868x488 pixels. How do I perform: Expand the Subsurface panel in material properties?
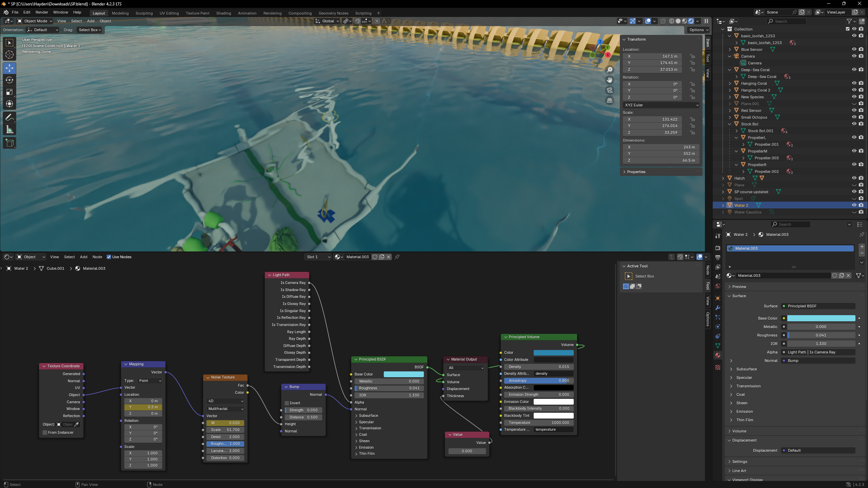[x=746, y=369]
